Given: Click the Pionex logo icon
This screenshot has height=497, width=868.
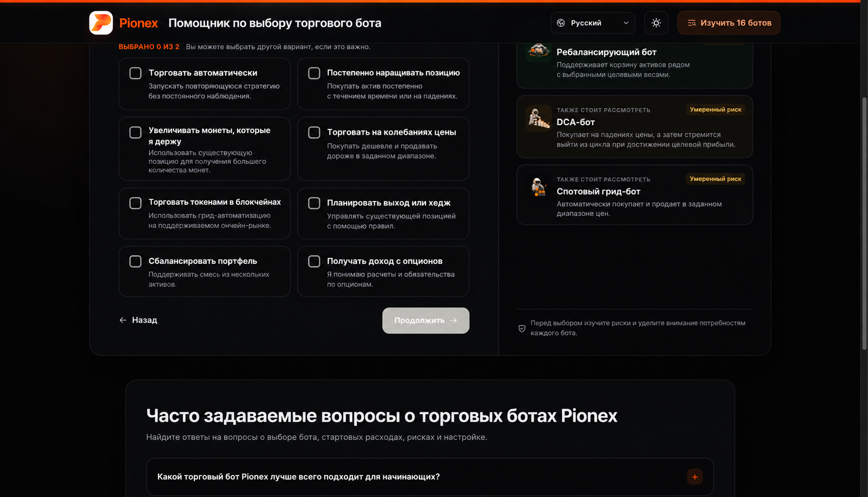Looking at the screenshot, I should [101, 23].
